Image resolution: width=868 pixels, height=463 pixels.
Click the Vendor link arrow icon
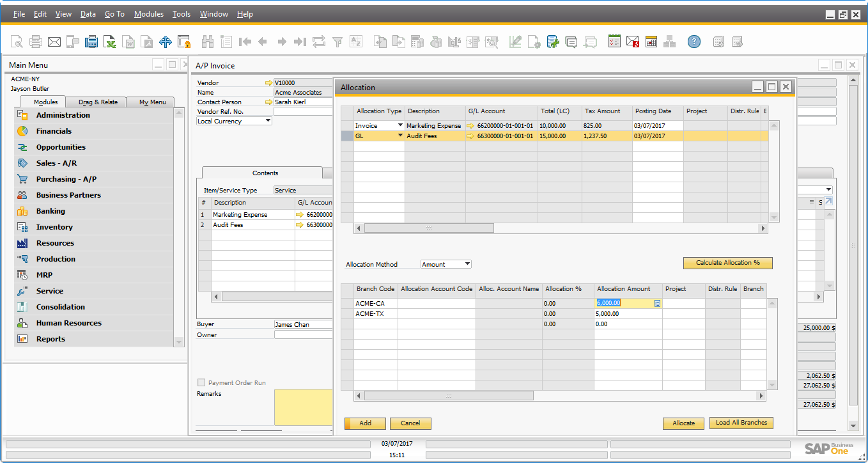tap(268, 83)
